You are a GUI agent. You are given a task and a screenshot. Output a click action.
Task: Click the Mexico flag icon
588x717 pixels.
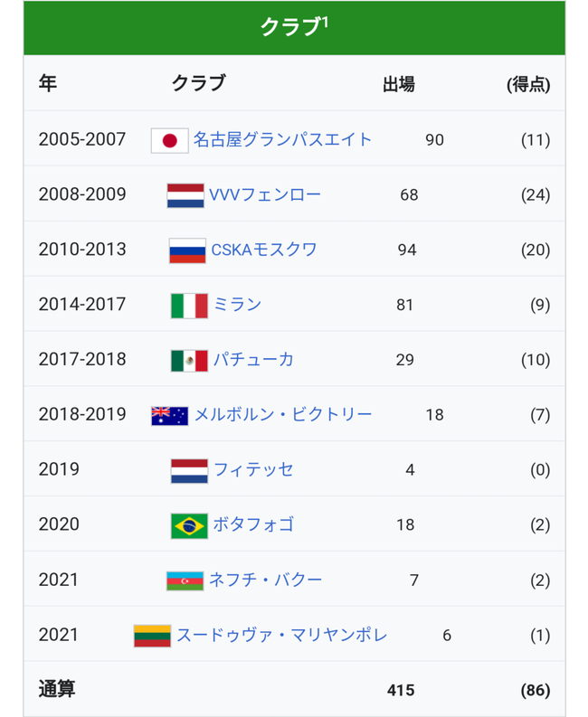click(189, 361)
